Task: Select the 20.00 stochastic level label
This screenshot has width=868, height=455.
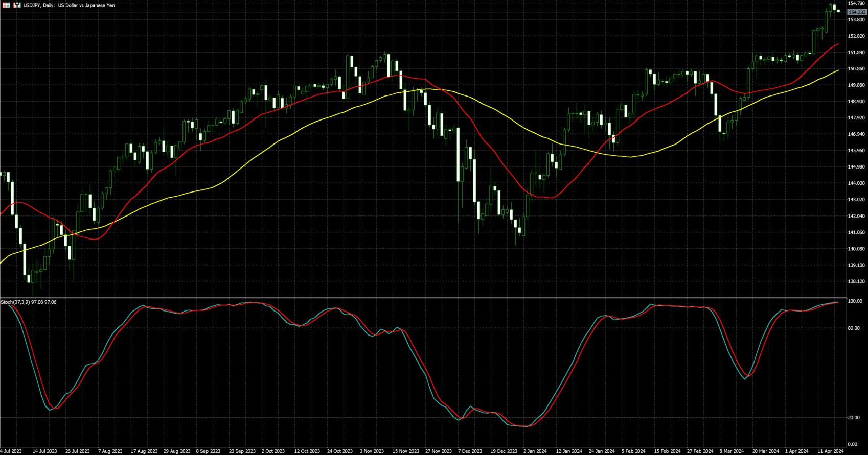Action: tap(853, 418)
